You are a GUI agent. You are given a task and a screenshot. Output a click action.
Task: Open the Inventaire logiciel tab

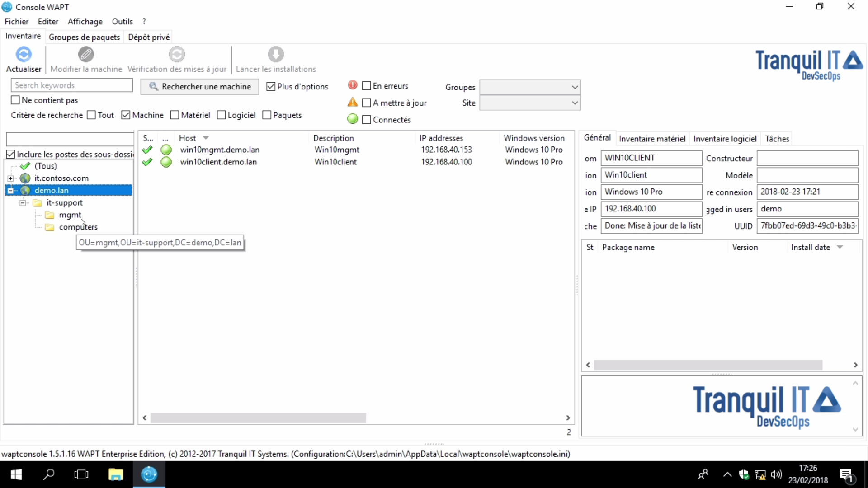click(725, 139)
